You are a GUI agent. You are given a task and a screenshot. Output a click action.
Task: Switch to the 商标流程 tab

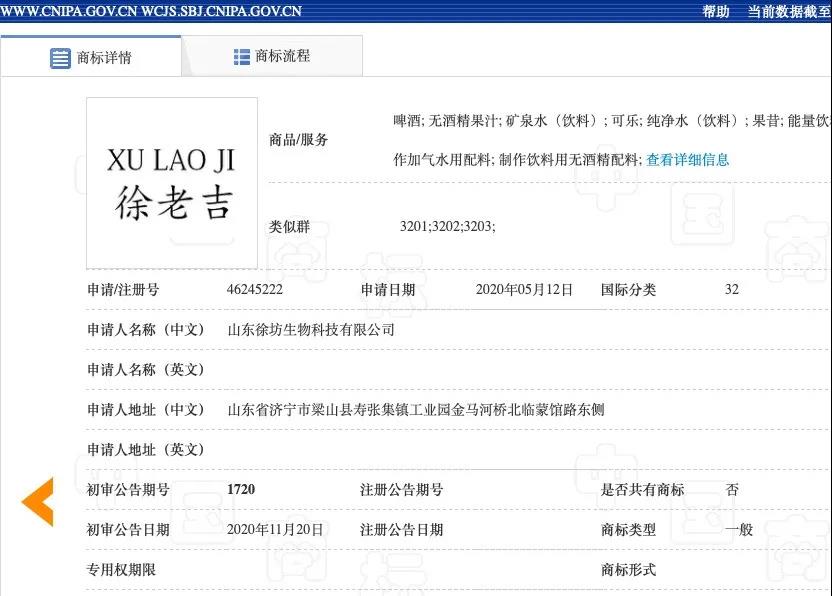[x=272, y=56]
